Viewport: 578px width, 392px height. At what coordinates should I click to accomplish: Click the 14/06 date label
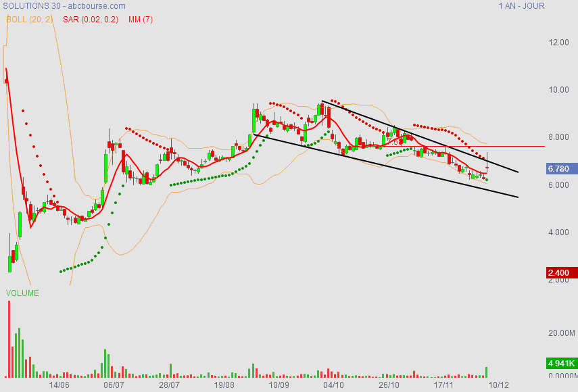coord(59,385)
